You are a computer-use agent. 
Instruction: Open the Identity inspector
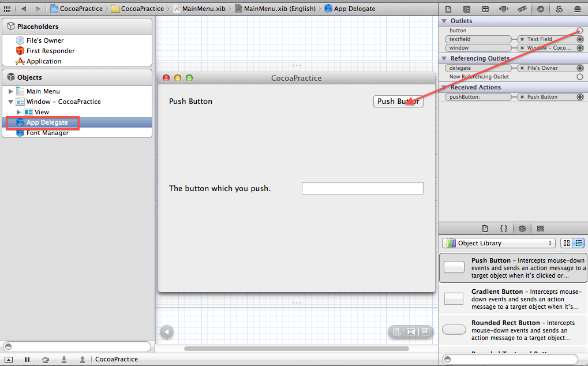coord(485,9)
